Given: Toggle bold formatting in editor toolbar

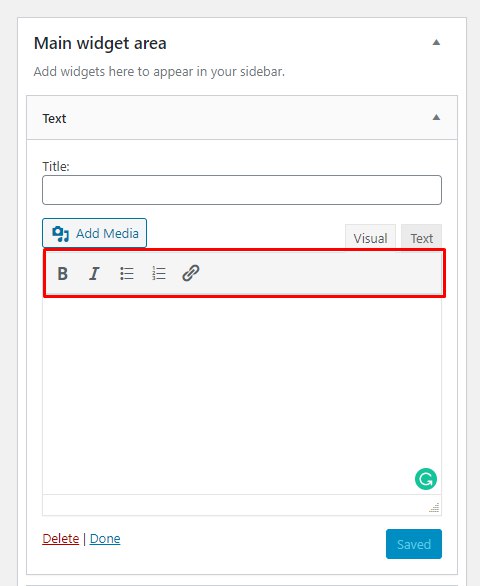Looking at the screenshot, I should (62, 273).
